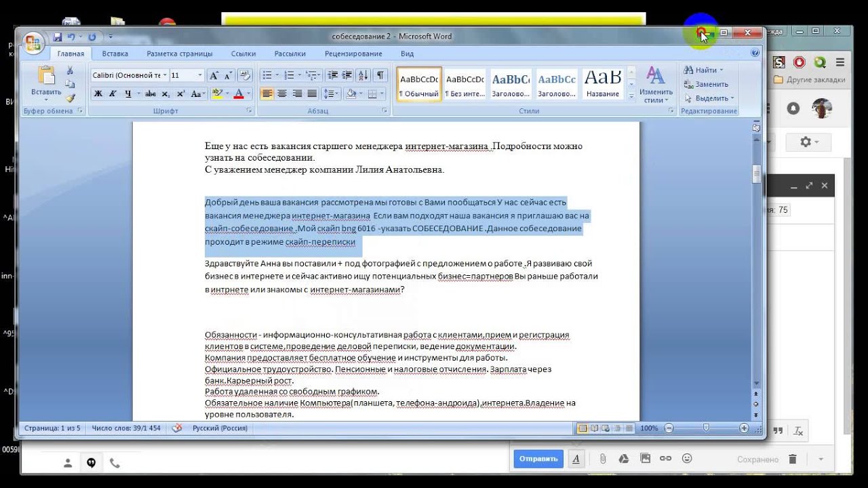Attach file with paperclip in Gmail
This screenshot has height=488, width=868.
click(602, 459)
